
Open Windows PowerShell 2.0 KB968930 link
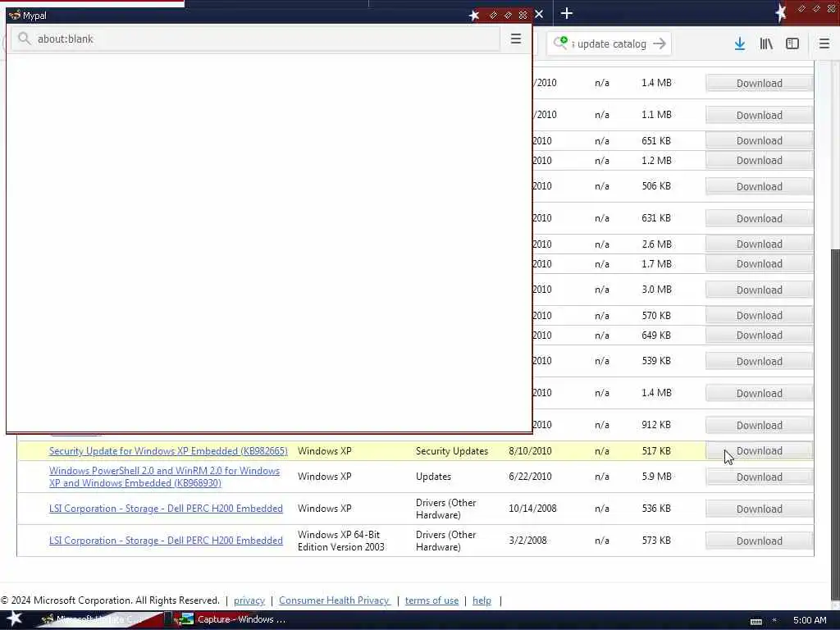[164, 477]
